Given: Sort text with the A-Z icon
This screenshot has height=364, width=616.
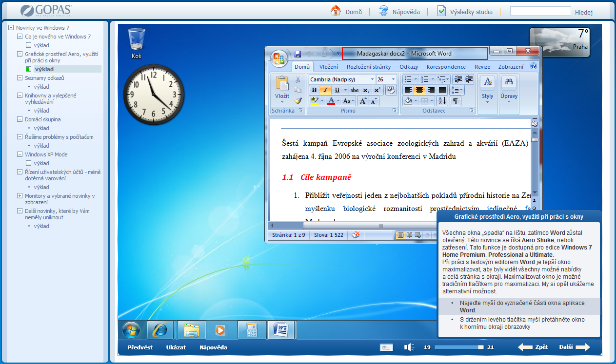Looking at the screenshot, I should [x=442, y=101].
